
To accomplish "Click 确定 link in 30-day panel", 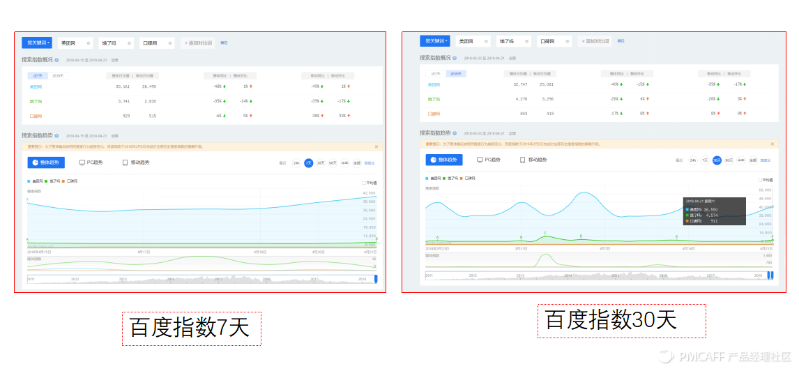I will (621, 41).
